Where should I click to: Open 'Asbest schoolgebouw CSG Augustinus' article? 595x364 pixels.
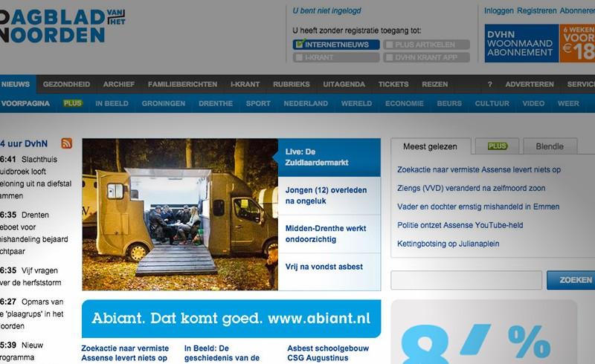point(328,353)
